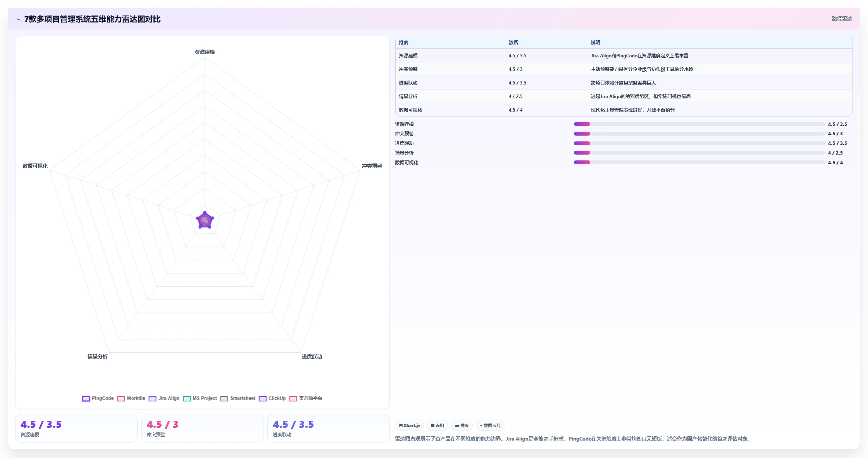
Task: Click the 7款多项目管理系统 title text
Action: 92,19
